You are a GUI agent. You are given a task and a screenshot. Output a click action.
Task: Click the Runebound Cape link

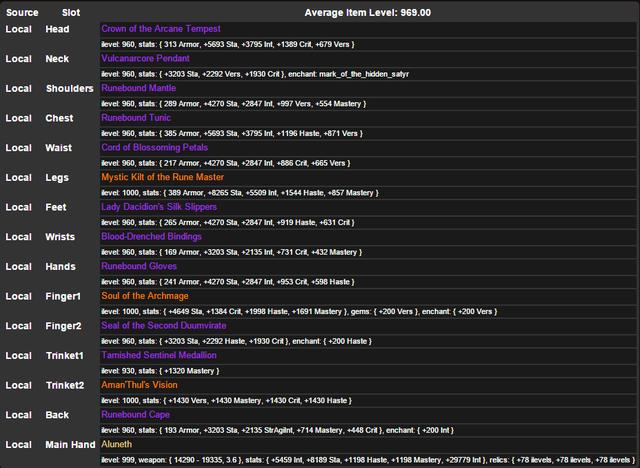[135, 414]
